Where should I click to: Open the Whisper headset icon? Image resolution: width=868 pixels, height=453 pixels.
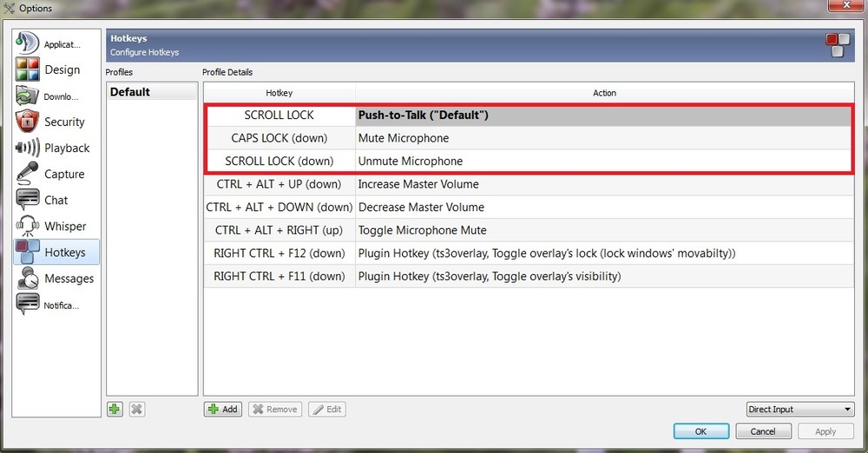click(x=27, y=226)
